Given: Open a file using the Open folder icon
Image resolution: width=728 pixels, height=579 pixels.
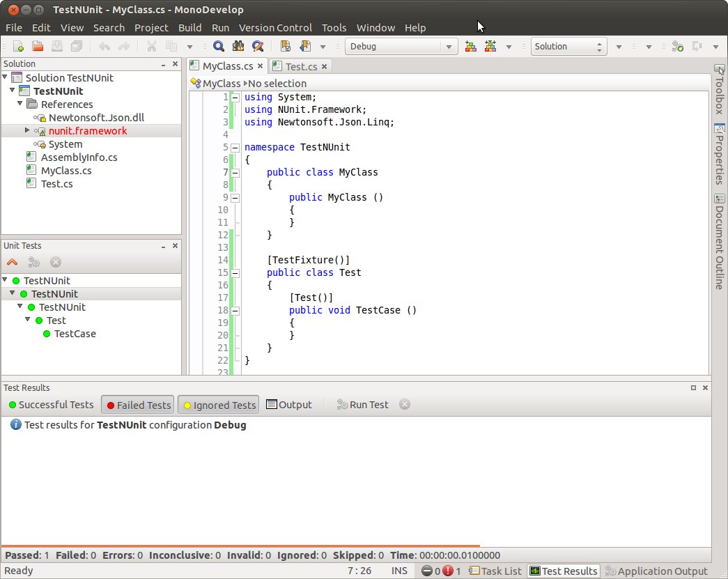Looking at the screenshot, I should point(38,46).
